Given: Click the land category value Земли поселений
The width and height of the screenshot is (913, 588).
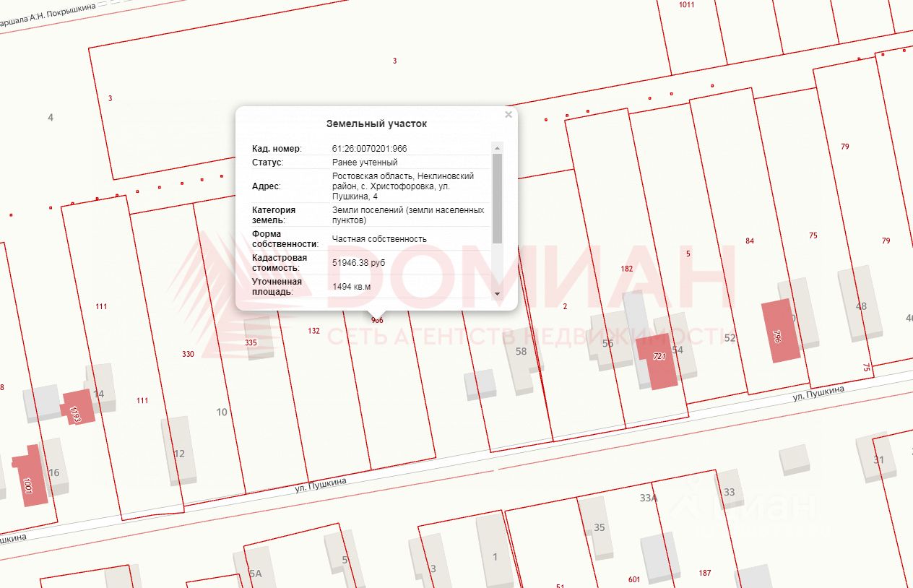Looking at the screenshot, I should [408, 215].
